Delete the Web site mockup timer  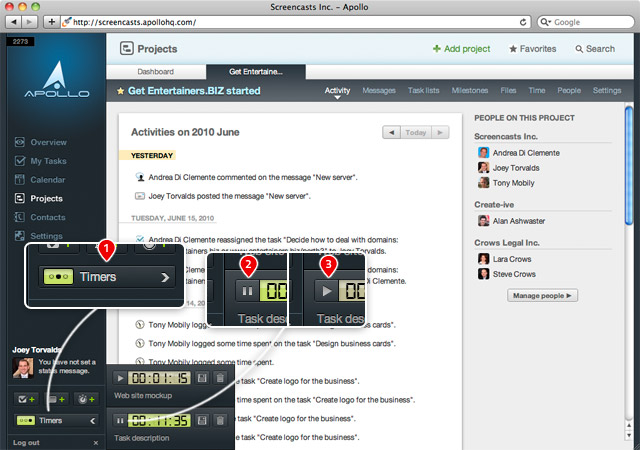(x=220, y=378)
